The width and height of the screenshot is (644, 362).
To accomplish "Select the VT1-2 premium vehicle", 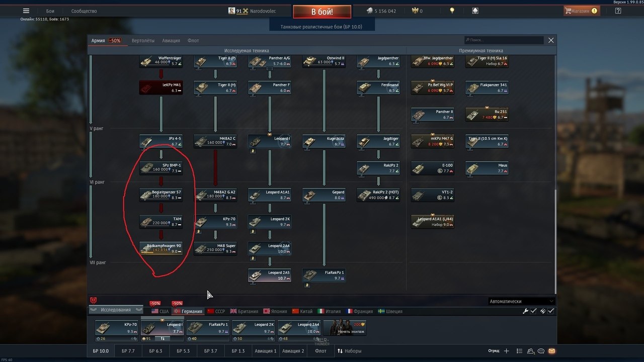I will coord(433,195).
